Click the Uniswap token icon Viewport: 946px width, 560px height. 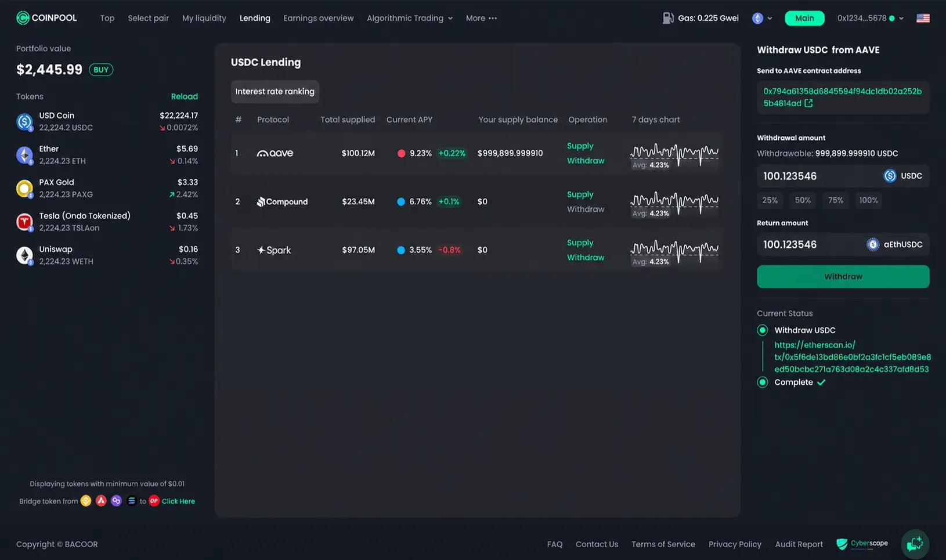click(x=24, y=255)
